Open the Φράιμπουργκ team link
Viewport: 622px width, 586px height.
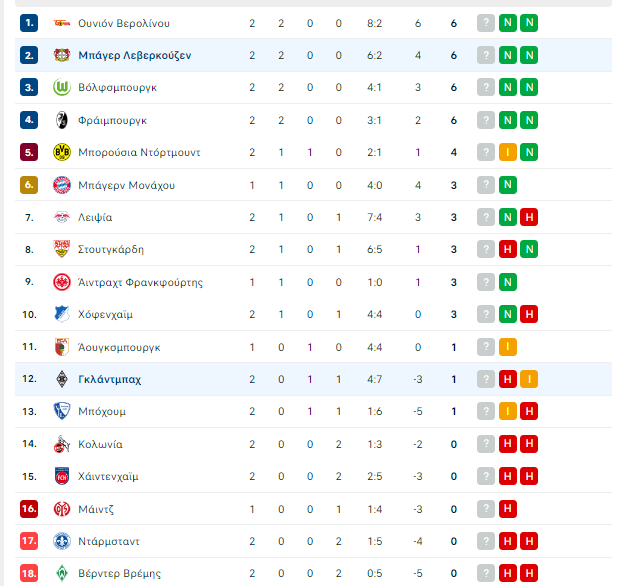point(112,120)
